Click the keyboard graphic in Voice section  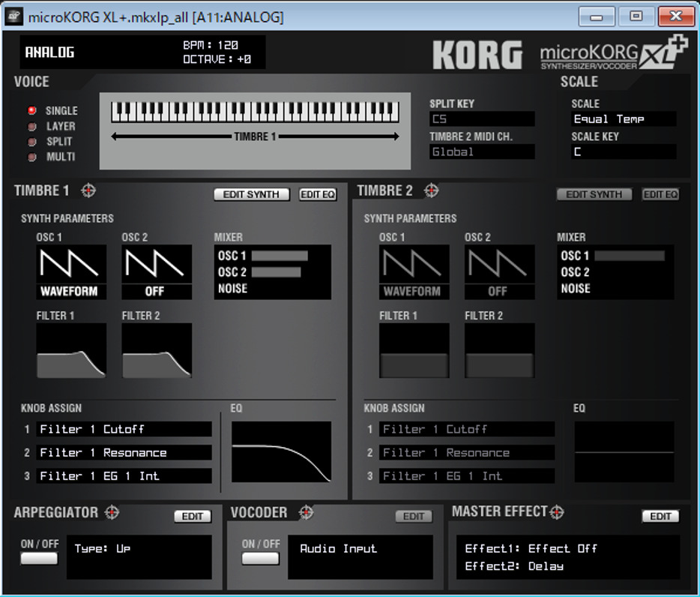point(255,112)
